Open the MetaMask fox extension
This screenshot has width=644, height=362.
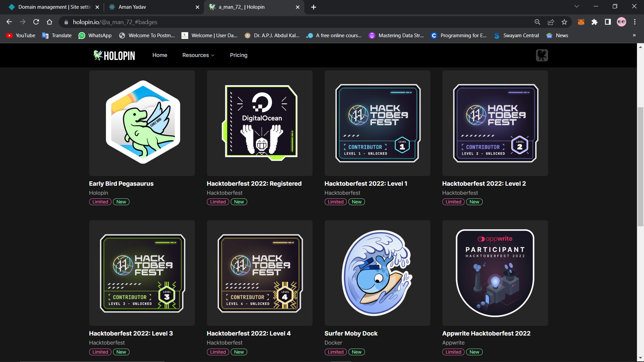tap(581, 22)
